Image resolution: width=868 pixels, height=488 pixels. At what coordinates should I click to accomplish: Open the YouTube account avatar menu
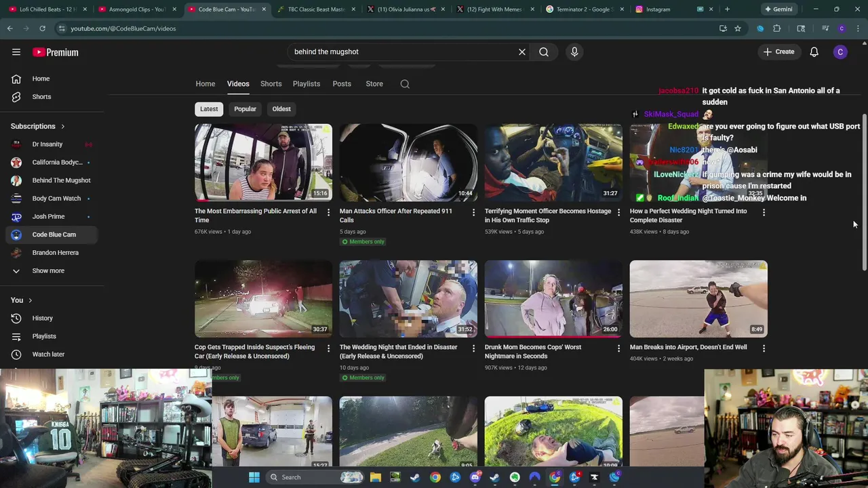840,52
